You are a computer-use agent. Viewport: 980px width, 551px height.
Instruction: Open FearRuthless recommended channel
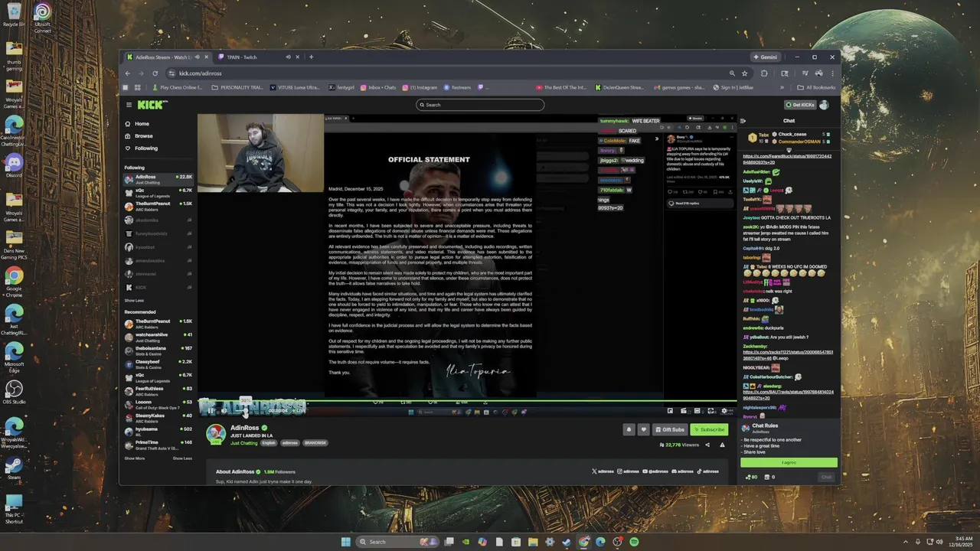pyautogui.click(x=158, y=391)
